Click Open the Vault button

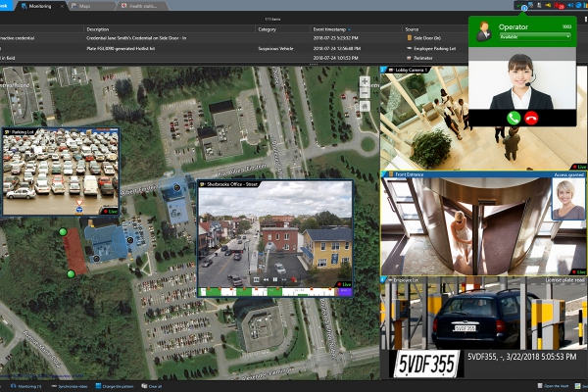[553, 386]
